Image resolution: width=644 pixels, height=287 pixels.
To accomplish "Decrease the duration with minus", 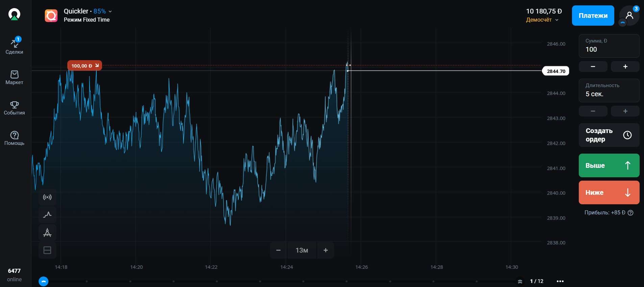I will point(593,111).
